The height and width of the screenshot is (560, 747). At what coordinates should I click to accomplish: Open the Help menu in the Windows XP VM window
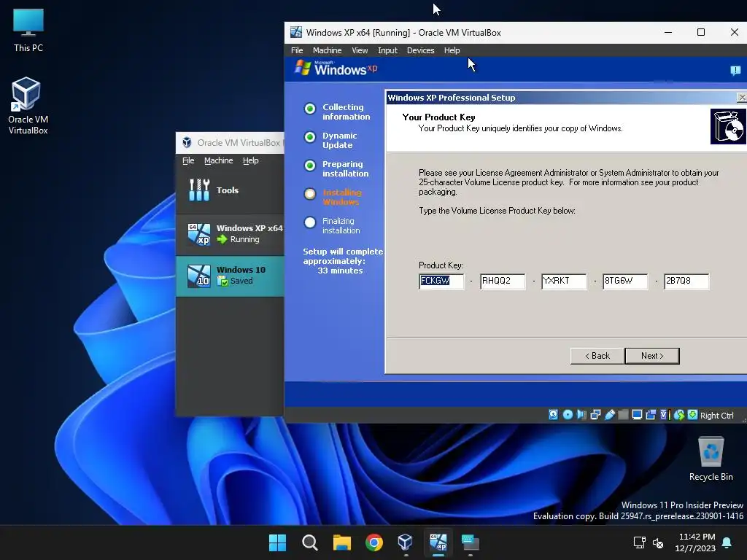[452, 50]
